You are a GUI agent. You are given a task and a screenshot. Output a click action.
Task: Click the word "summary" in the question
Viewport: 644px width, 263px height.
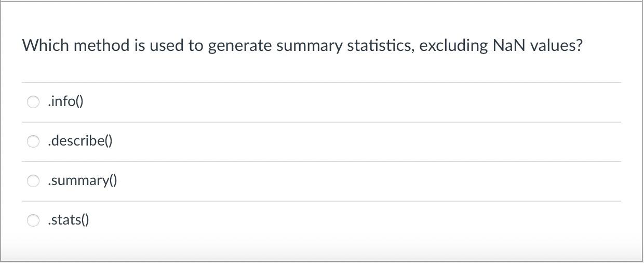310,46
